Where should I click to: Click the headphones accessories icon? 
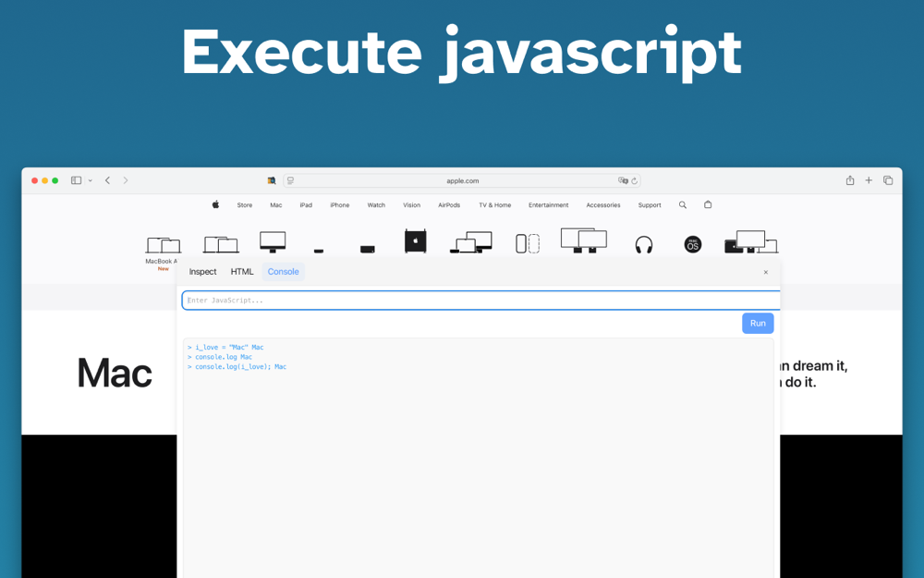(x=644, y=245)
